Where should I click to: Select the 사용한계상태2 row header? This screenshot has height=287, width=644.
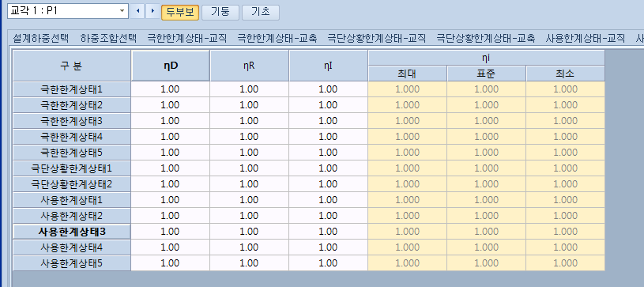[72, 216]
